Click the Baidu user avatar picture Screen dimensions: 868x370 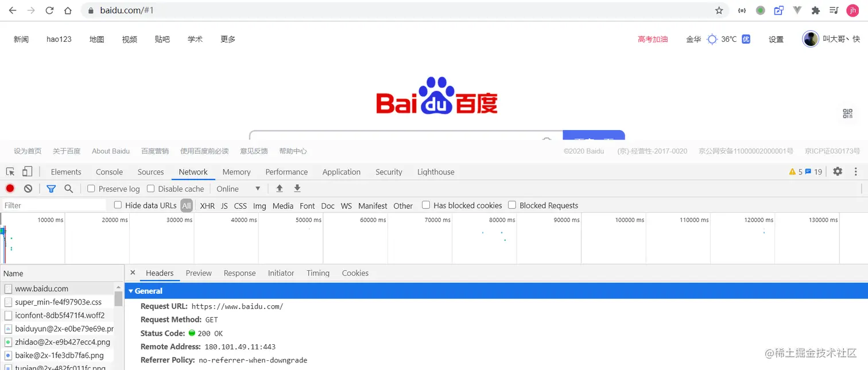tap(811, 39)
